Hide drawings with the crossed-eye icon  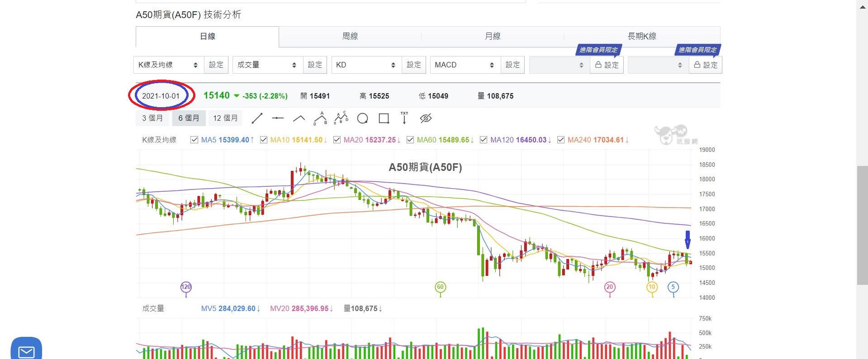point(426,118)
